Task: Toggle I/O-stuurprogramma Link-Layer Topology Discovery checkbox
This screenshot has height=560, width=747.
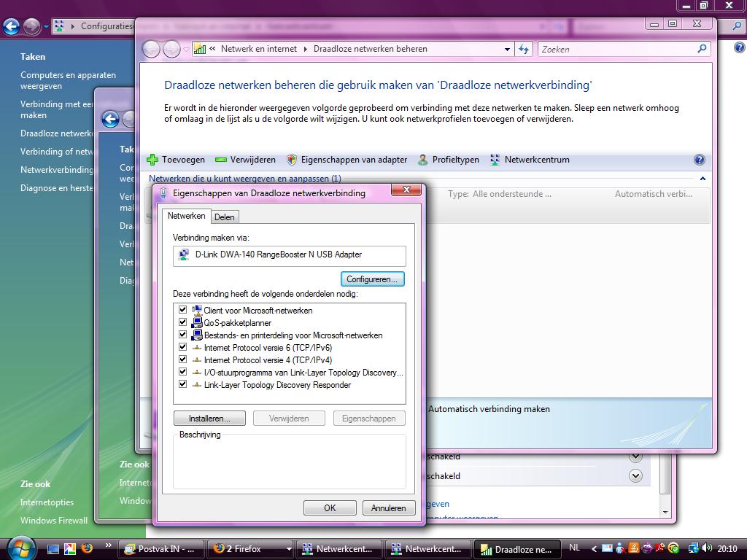Action: (x=182, y=372)
